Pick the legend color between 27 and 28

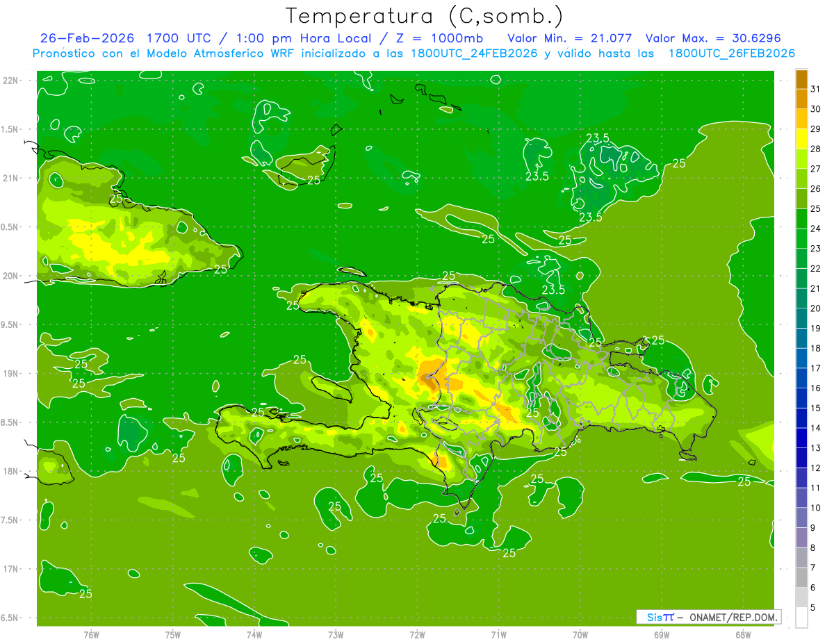801,159
